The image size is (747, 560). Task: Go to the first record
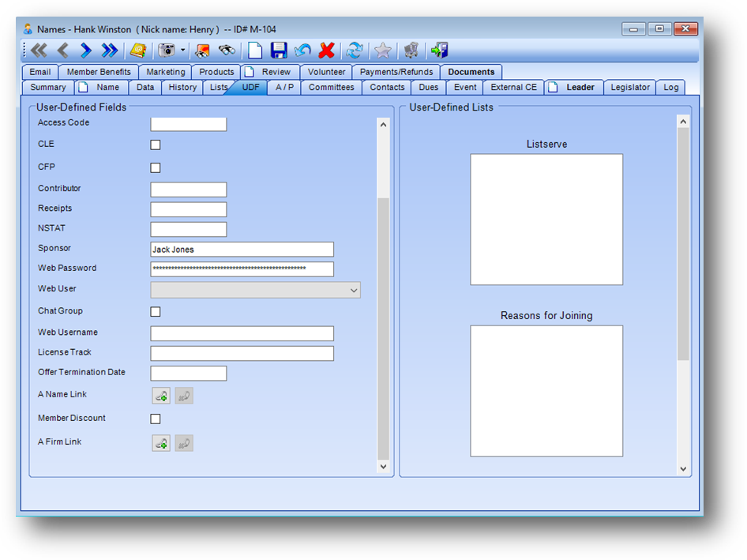click(39, 50)
